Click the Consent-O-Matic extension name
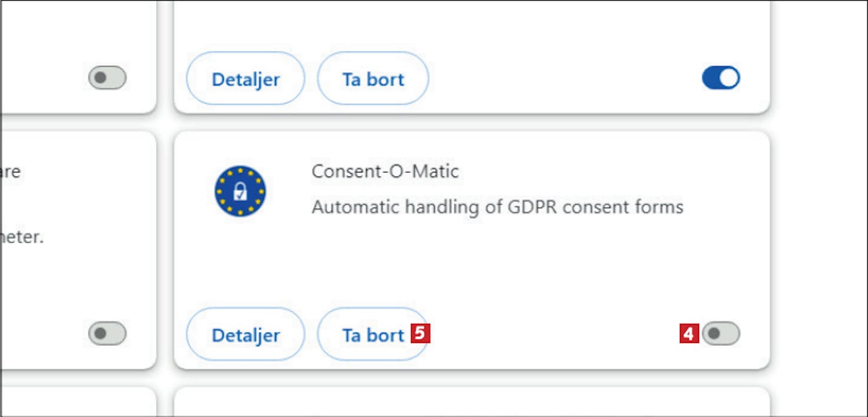 (385, 171)
